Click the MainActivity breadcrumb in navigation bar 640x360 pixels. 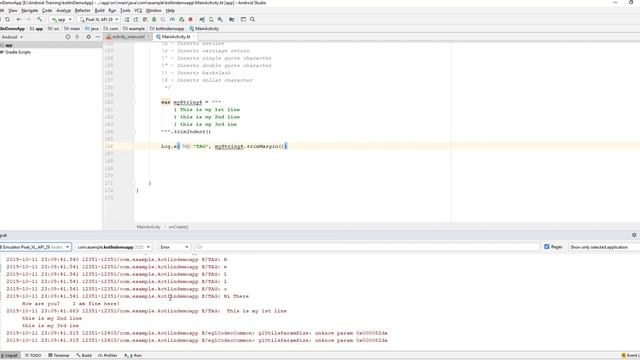pyautogui.click(x=204, y=29)
